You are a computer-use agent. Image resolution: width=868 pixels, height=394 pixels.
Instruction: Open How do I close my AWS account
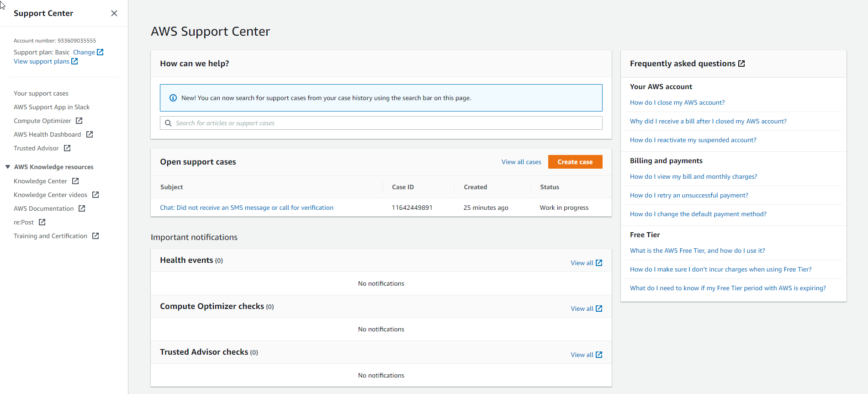click(x=677, y=102)
